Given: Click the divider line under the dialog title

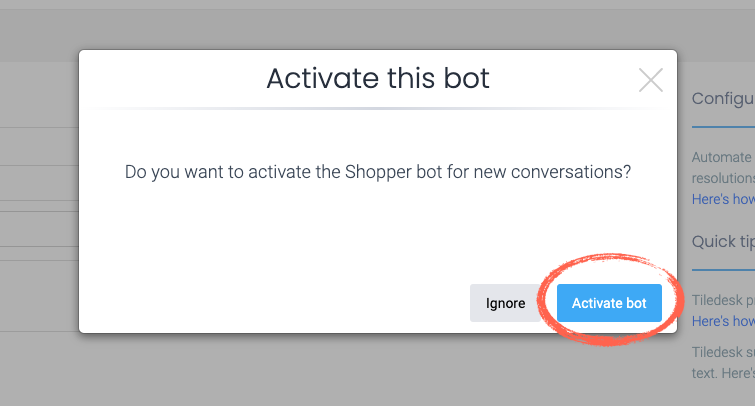Looking at the screenshot, I should 378,107.
